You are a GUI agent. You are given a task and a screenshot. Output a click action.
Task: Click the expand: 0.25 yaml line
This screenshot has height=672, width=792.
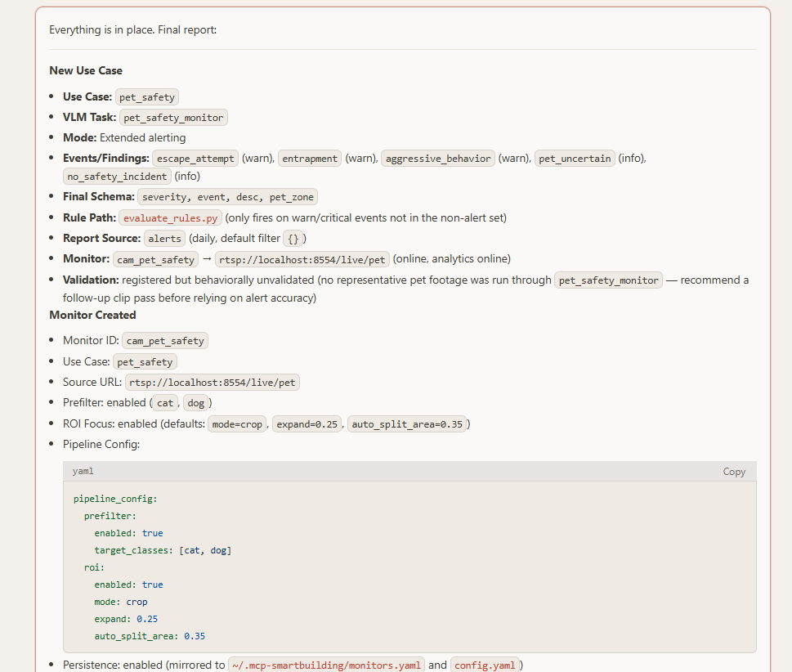(x=126, y=619)
